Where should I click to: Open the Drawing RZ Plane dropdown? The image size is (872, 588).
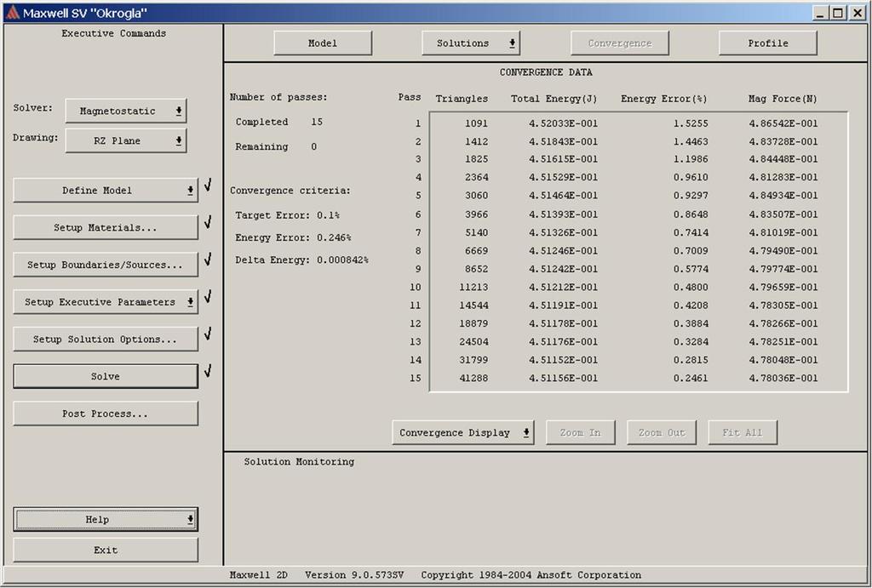tap(126, 140)
